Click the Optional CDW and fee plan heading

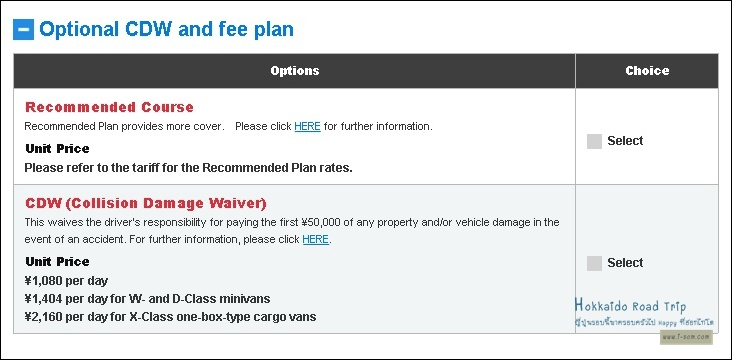click(x=166, y=29)
